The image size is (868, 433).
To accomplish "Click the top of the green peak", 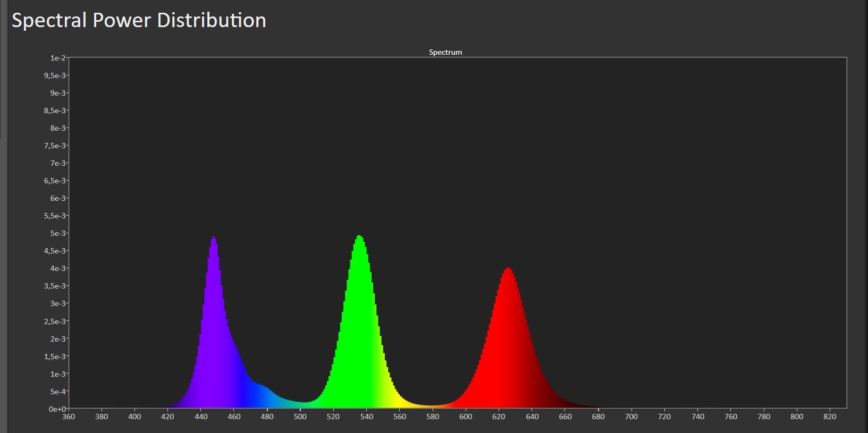I will [x=359, y=236].
